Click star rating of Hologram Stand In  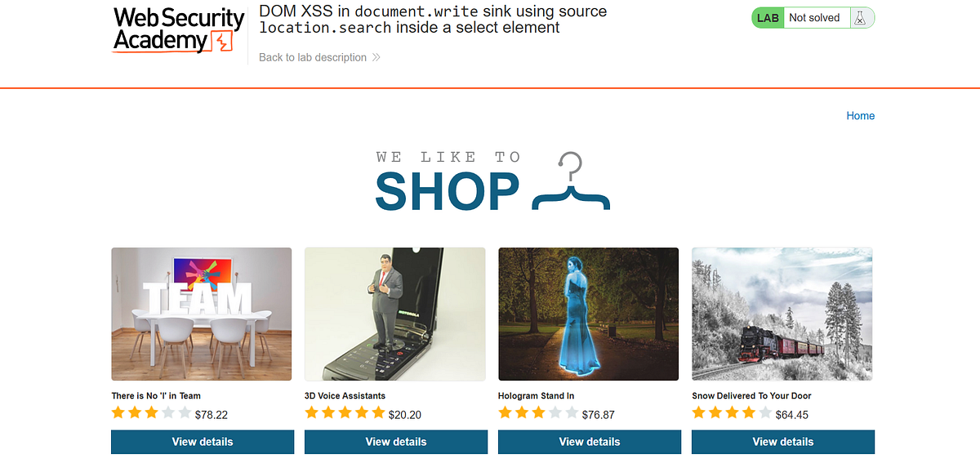[x=538, y=413]
